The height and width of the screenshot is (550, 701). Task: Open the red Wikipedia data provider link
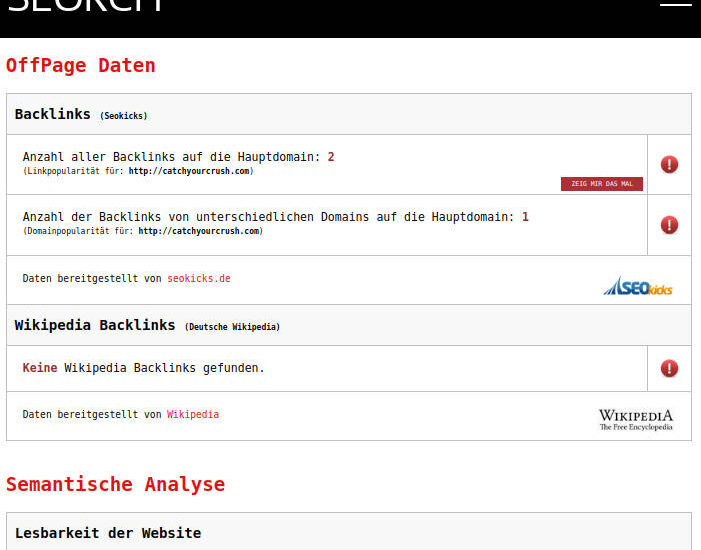(x=193, y=414)
